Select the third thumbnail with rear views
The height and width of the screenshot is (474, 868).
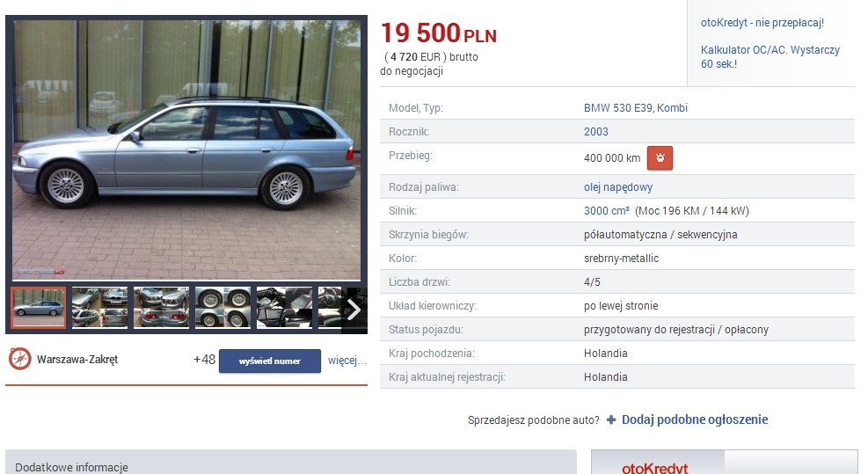[x=161, y=307]
